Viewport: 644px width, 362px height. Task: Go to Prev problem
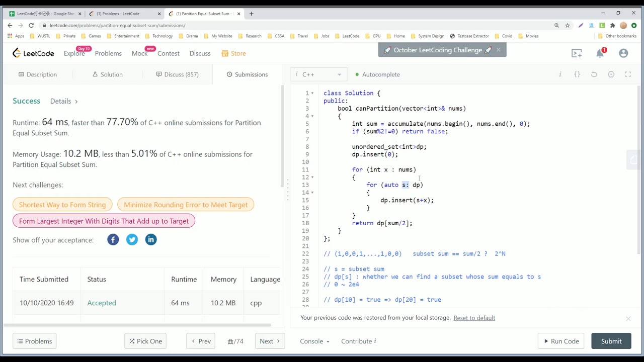[x=201, y=341]
